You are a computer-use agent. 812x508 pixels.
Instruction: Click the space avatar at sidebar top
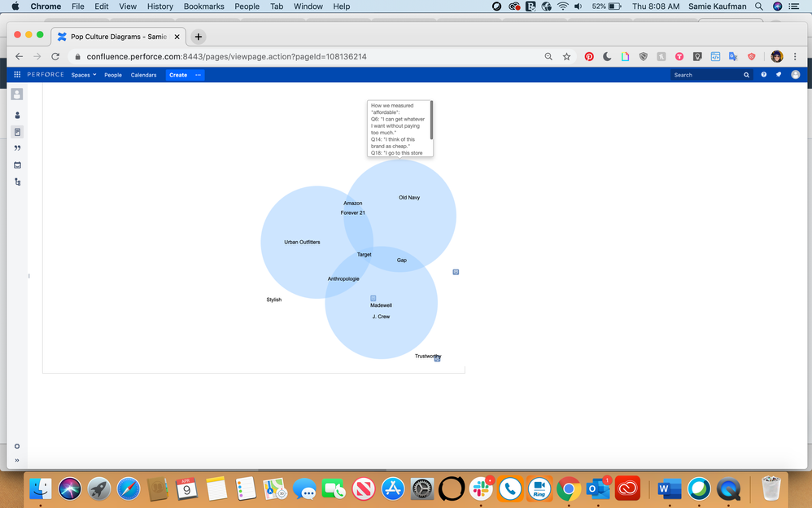(17, 94)
